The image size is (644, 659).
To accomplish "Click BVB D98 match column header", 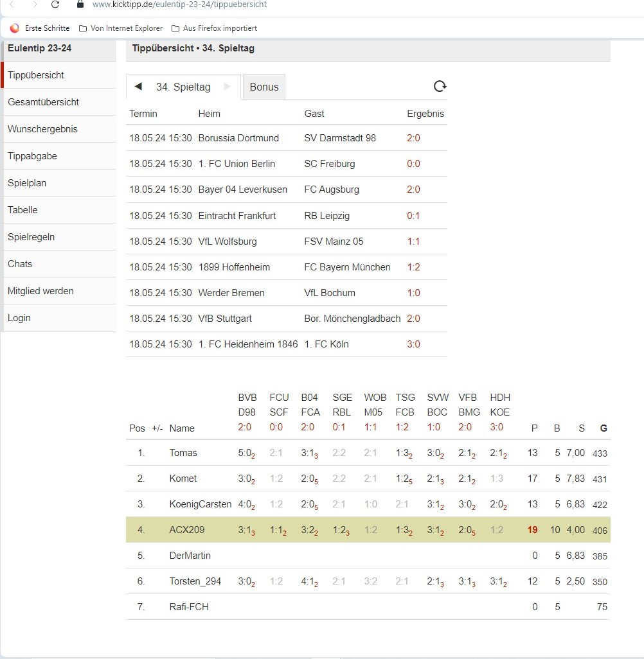I will coord(247,412).
